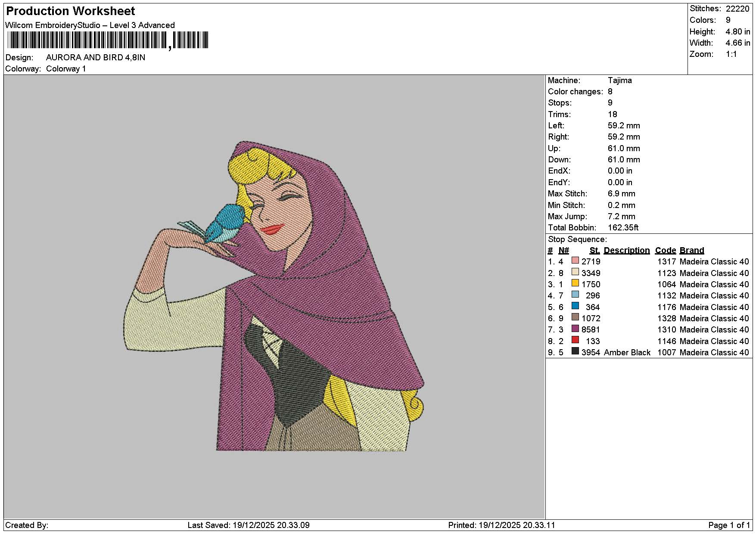The image size is (756, 534).
Task: Click the Up value '61.0 mm'
Action: pos(624,149)
